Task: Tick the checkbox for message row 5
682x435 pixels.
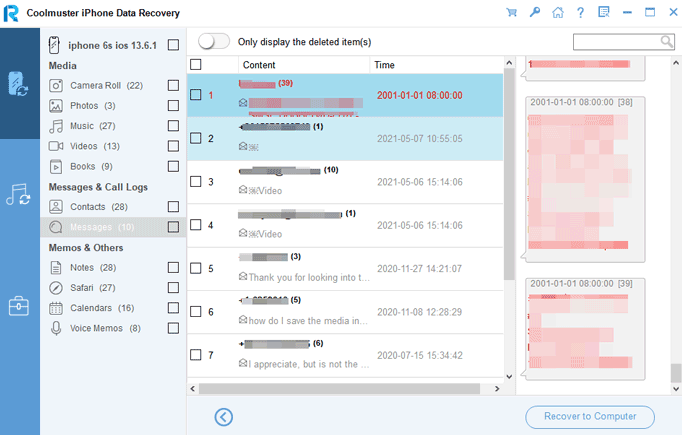Action: click(x=196, y=268)
